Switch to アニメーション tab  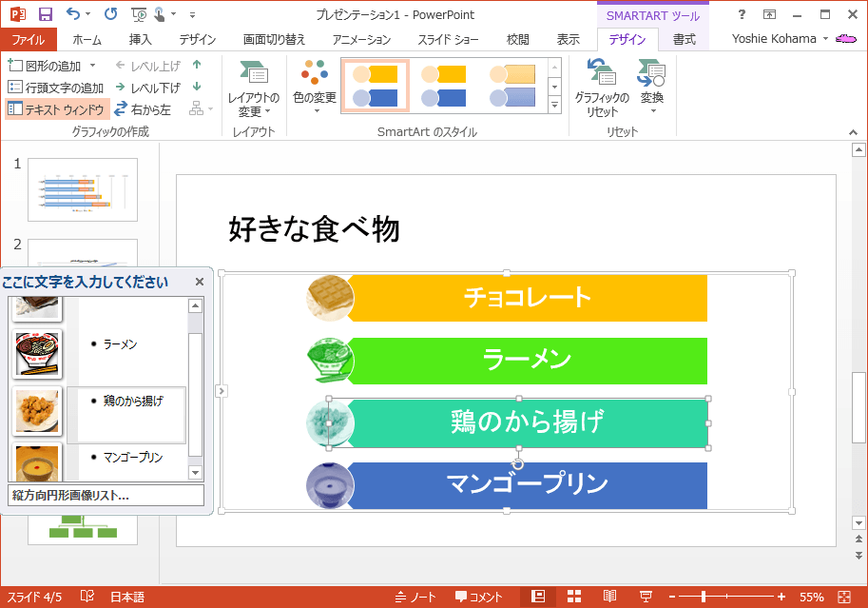[361, 39]
